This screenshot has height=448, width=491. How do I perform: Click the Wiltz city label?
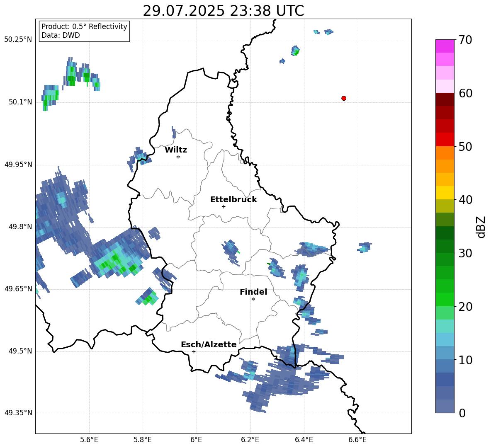(176, 150)
